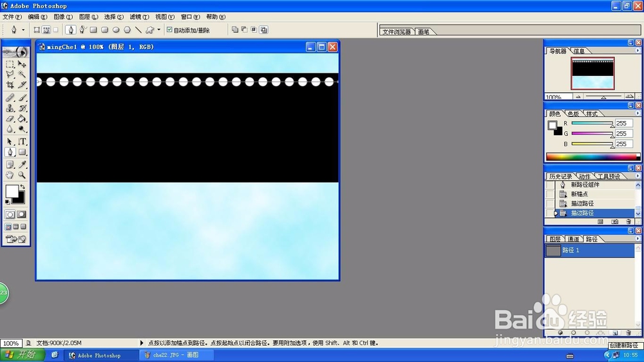This screenshot has width=644, height=362.
Task: Select the Notes tool
Action: coord(10,165)
